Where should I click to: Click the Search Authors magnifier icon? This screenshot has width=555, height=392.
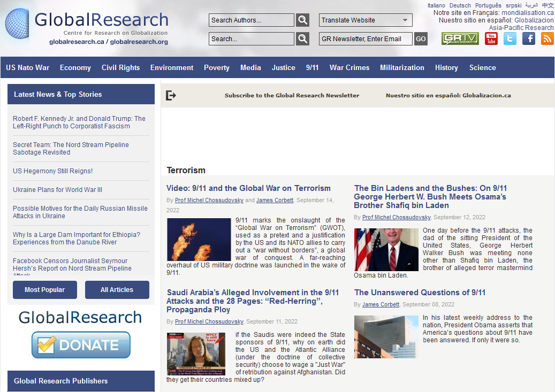pos(302,20)
